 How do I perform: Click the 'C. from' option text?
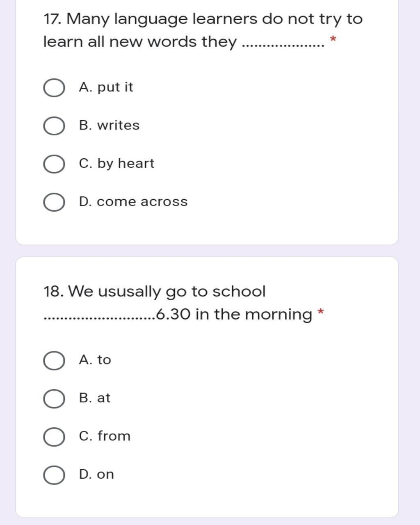coord(105,436)
